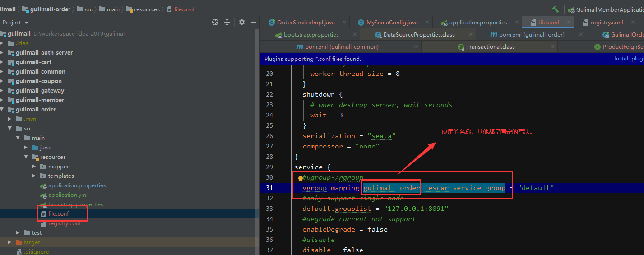Expand the .mvn folder arrow
Viewport: 644px width, 255px height.
(x=10, y=119)
